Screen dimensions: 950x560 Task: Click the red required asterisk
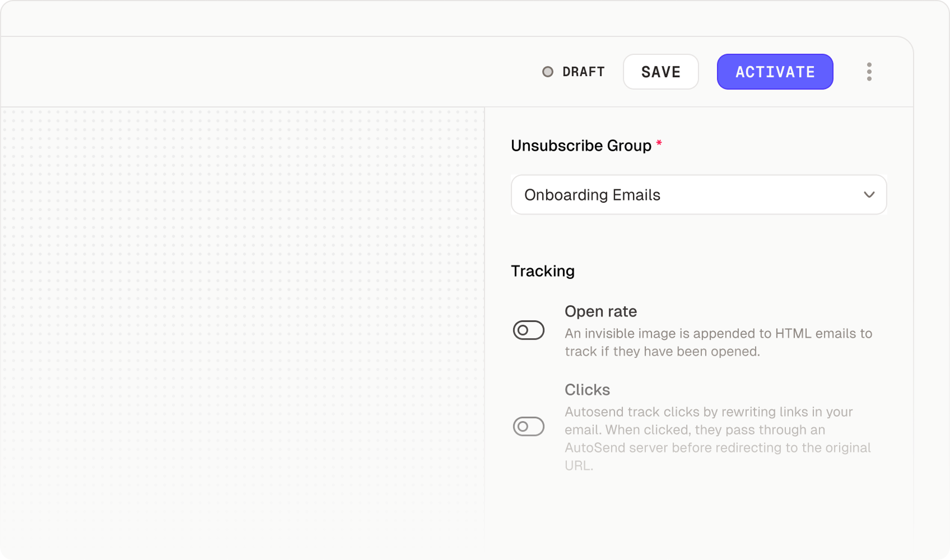(659, 144)
